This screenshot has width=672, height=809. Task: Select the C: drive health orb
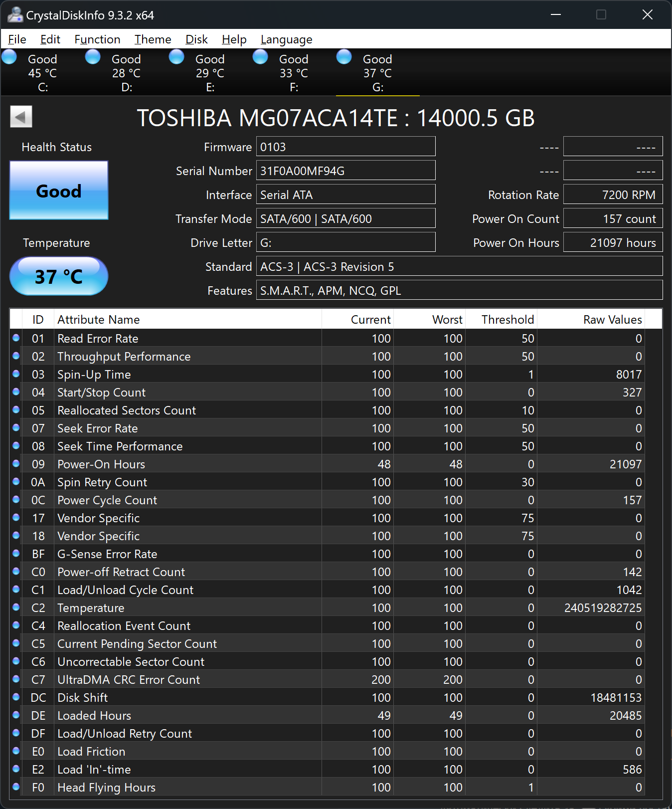9,57
